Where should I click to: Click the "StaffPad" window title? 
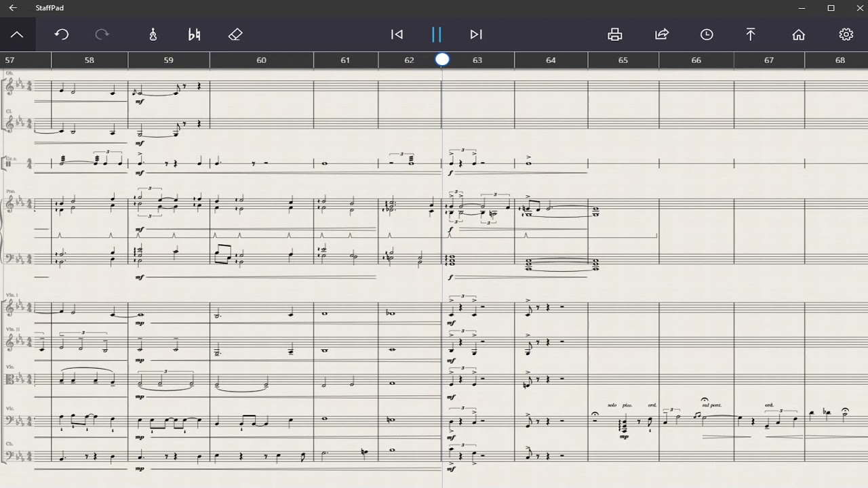tap(50, 8)
